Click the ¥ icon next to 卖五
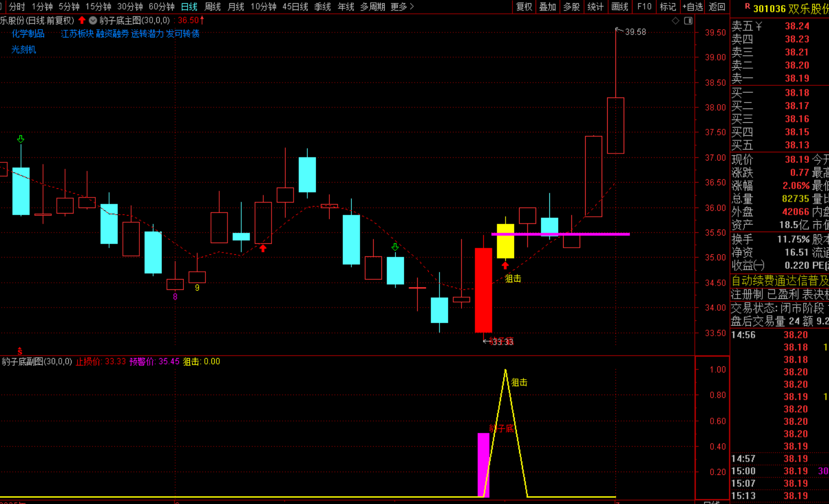This screenshot has width=829, height=504. tap(759, 26)
